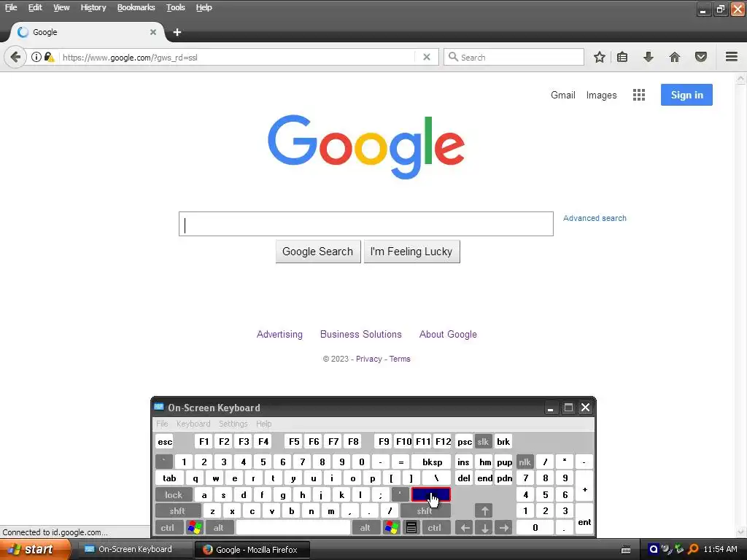Click the Pocket icon in toolbar
Viewport: 747px width, 560px height.
tap(701, 57)
